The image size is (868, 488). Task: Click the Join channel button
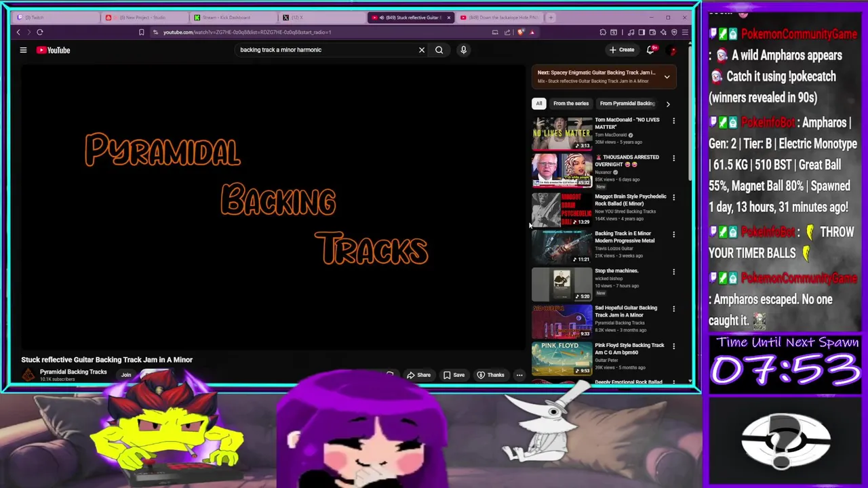click(x=126, y=375)
